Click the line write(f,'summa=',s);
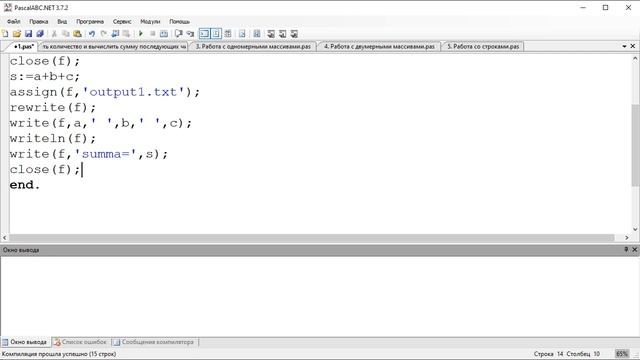The image size is (640, 360). (89, 154)
